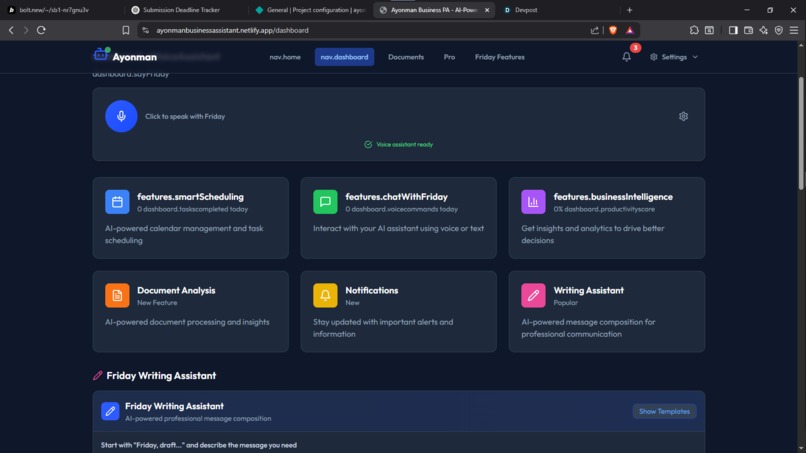Switch to the Devpost browser tab
This screenshot has width=806, height=453.
(x=526, y=10)
